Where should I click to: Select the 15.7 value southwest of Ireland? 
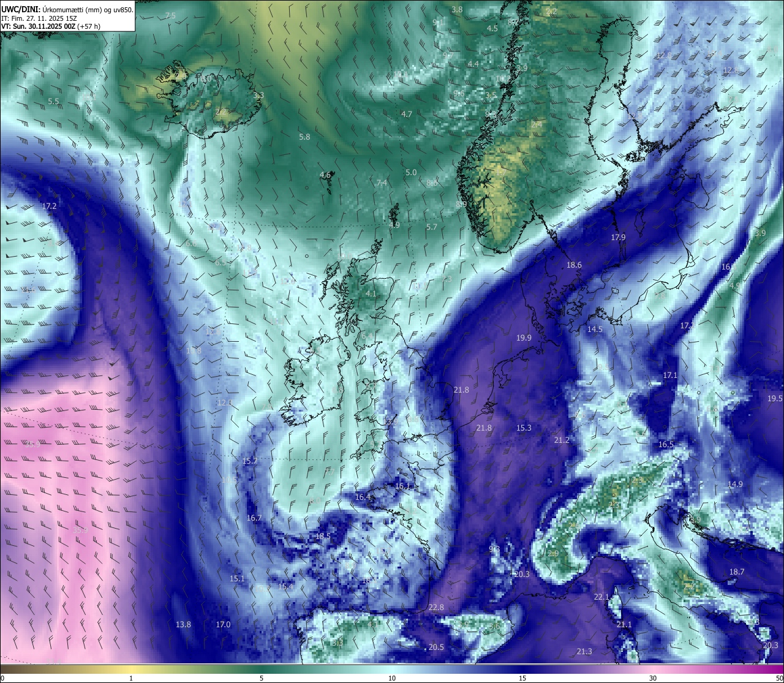[250, 461]
